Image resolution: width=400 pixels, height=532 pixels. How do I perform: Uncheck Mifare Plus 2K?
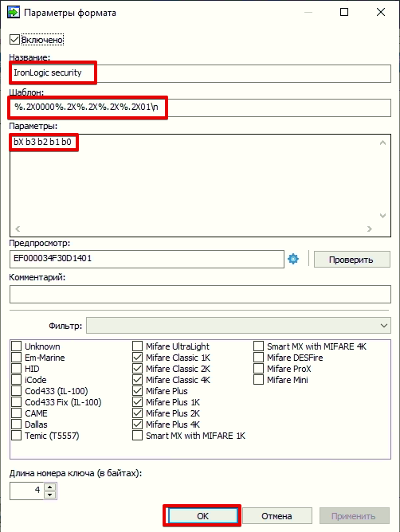(x=137, y=413)
